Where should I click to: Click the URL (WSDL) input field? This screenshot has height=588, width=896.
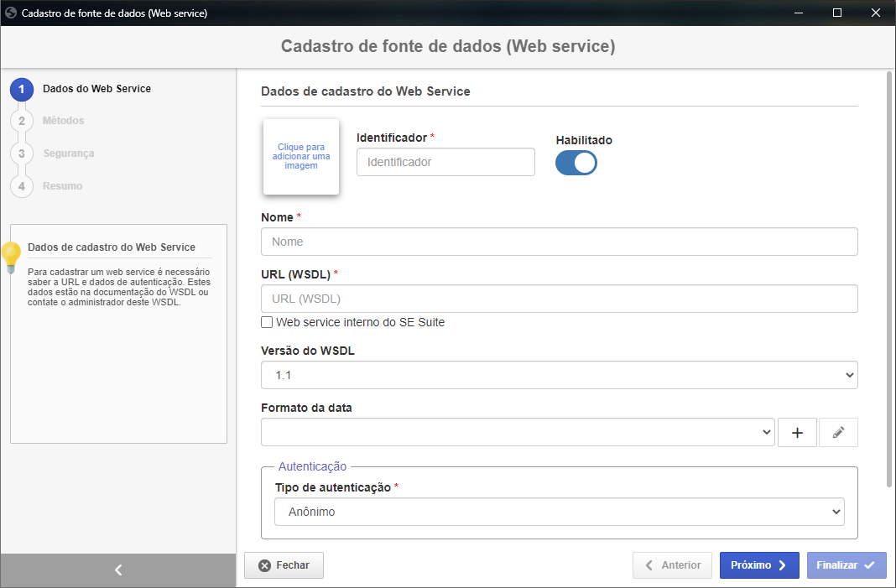[560, 299]
